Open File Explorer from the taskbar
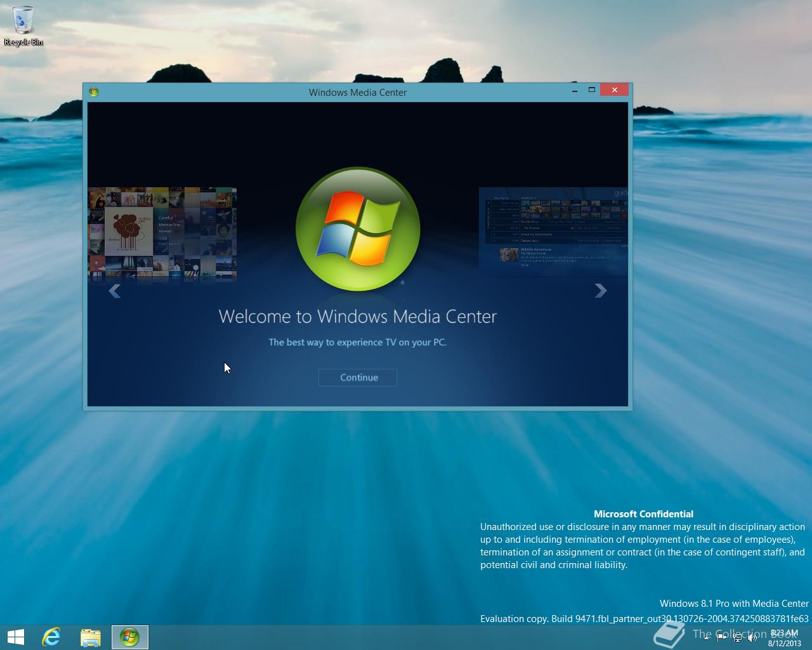Image resolution: width=812 pixels, height=650 pixels. tap(91, 637)
